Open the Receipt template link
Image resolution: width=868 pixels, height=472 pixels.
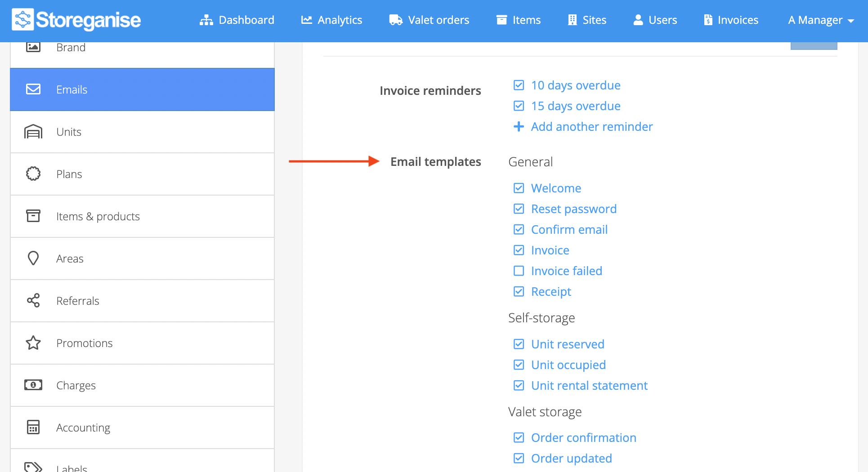[x=551, y=292]
